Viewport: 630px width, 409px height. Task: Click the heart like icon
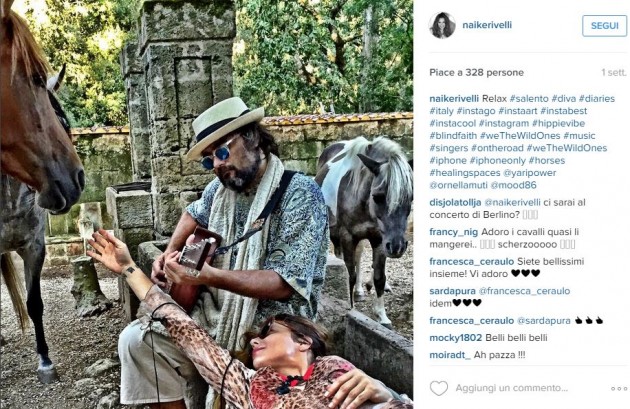point(439,388)
